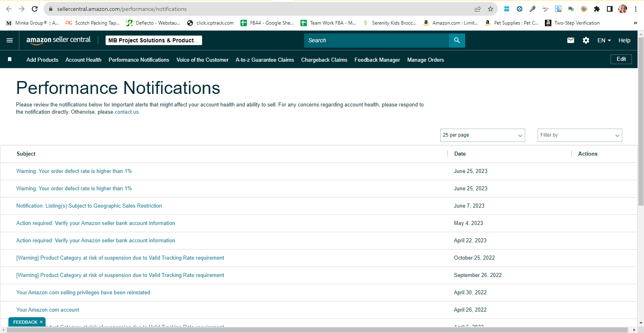Click the vertical page scrollbar
Viewport: 644px width, 333px height.
click(641, 121)
